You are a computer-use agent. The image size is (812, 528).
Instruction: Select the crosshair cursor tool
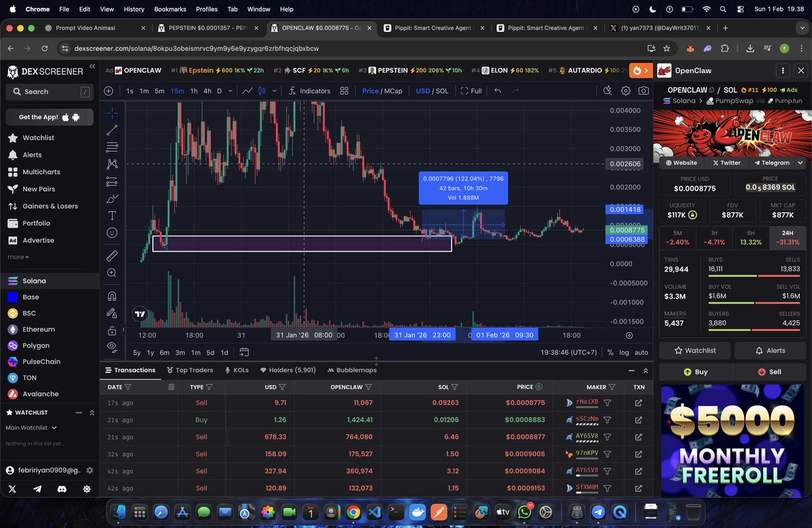click(112, 113)
